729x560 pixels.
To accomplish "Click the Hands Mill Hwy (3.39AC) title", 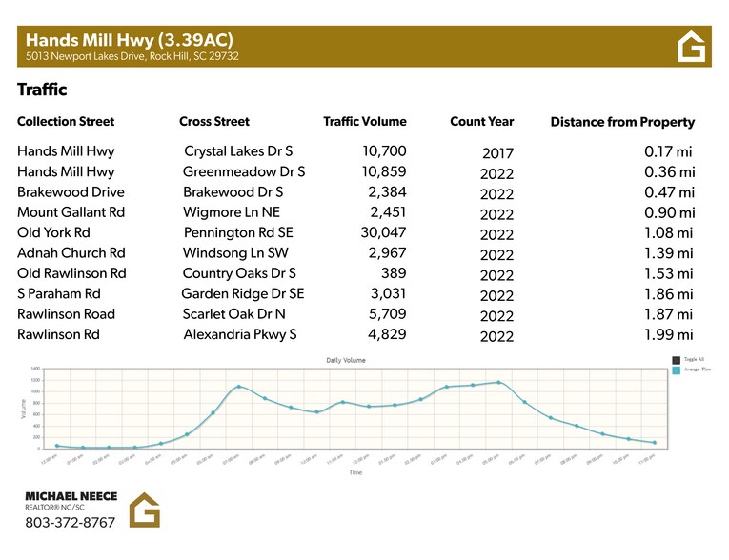I will (x=130, y=40).
